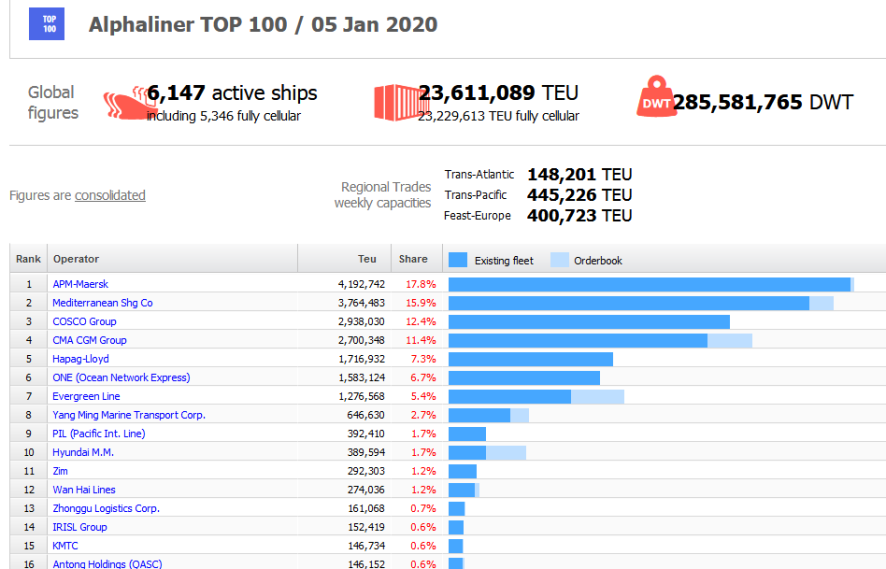Click the TOP 100 blue logo icon
Image resolution: width=886 pixels, height=569 pixels.
click(47, 25)
